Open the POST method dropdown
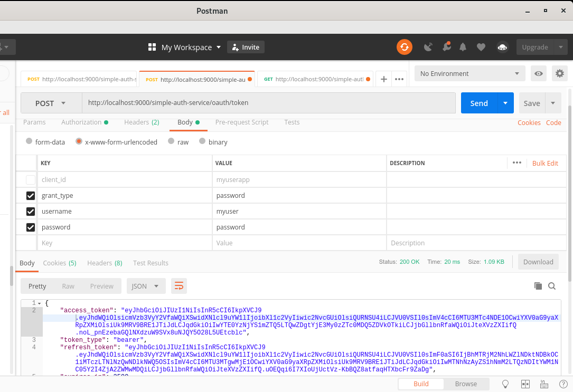This screenshot has height=392, width=573. [x=51, y=103]
